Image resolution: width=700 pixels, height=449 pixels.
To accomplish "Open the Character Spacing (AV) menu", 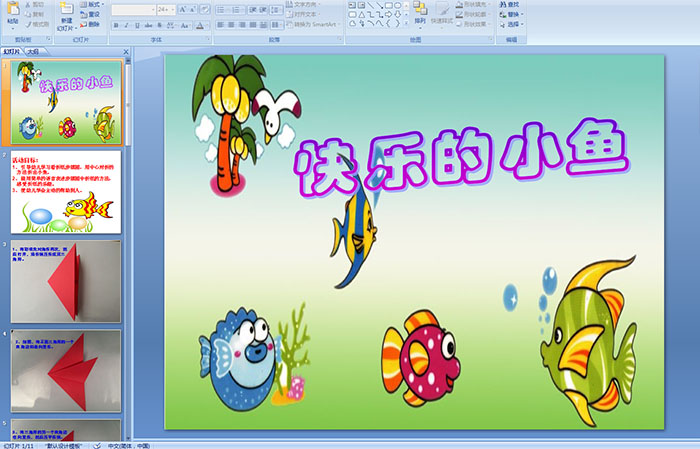I will tap(171, 25).
